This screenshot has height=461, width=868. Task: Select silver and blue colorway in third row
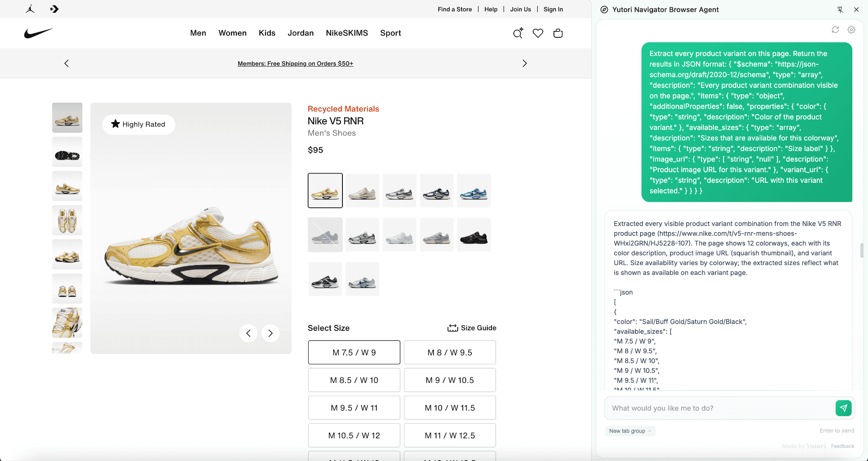coord(362,279)
